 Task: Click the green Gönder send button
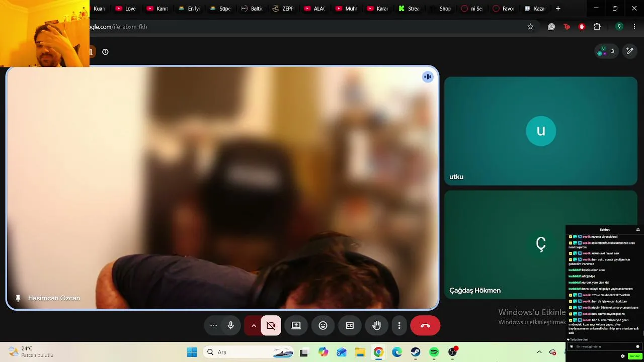tap(635, 356)
